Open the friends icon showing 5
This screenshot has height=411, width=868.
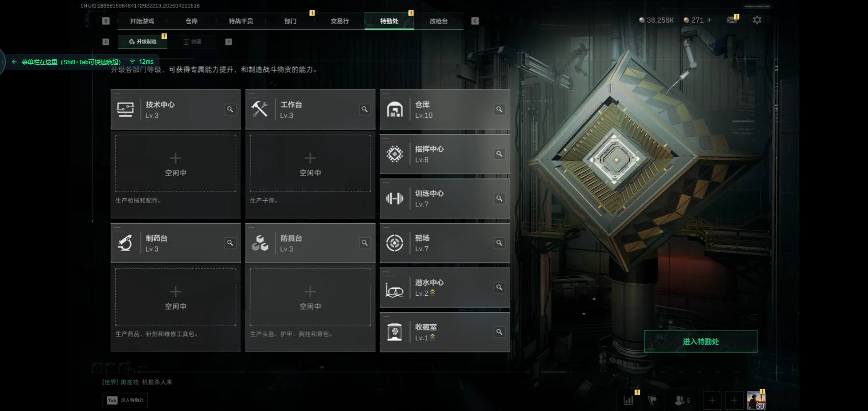[x=682, y=400]
